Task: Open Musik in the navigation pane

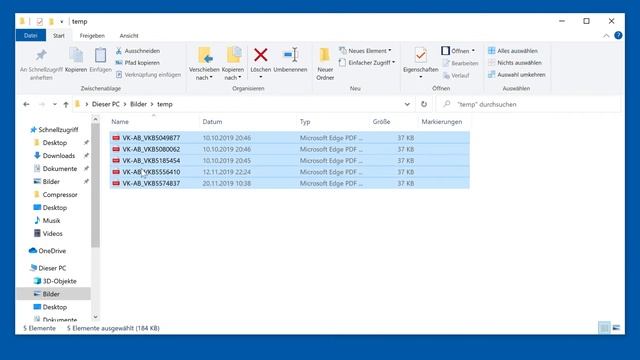Action: (x=47, y=220)
